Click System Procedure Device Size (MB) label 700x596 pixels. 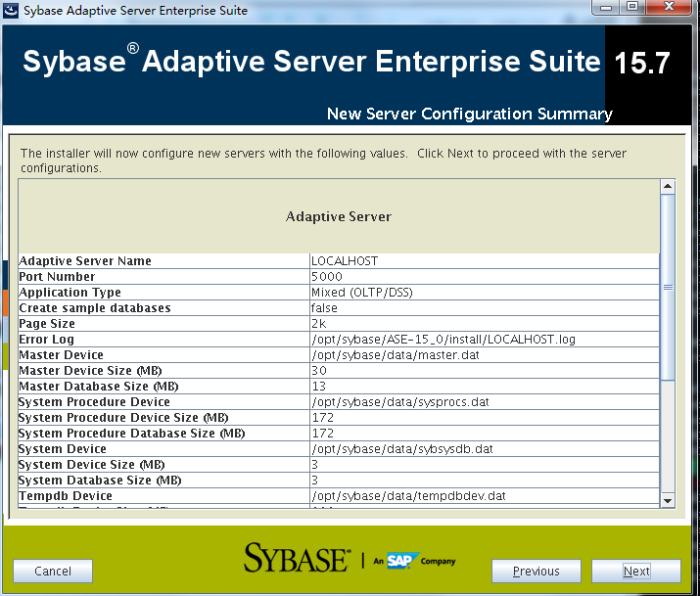pyautogui.click(x=123, y=418)
